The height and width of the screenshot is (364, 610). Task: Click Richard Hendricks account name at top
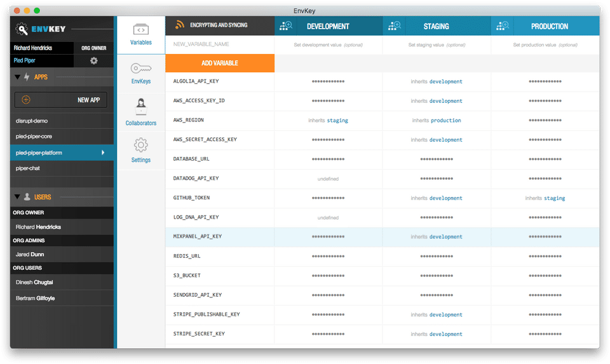(33, 48)
